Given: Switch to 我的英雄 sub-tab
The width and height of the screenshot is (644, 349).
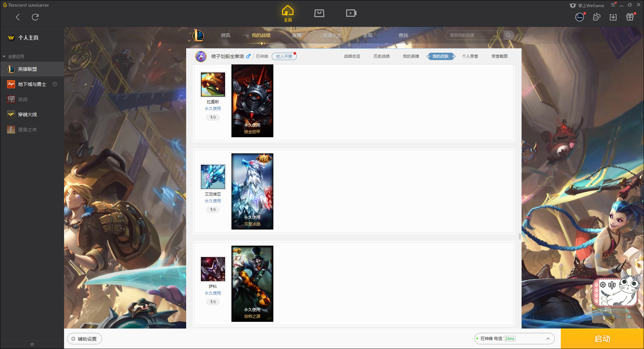Looking at the screenshot, I should [411, 56].
